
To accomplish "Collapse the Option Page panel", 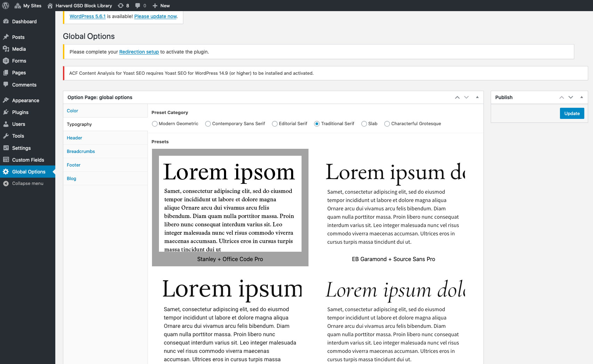I will pos(477,97).
